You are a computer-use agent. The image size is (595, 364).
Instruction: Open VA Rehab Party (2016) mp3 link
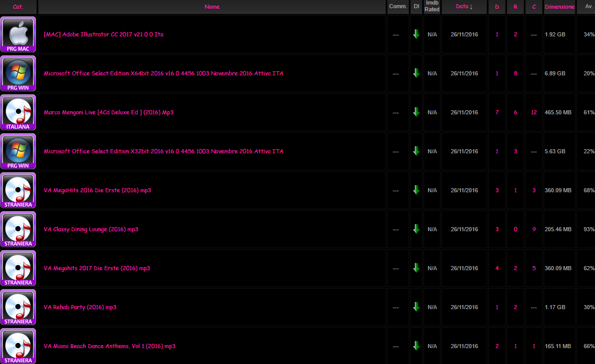(x=80, y=307)
